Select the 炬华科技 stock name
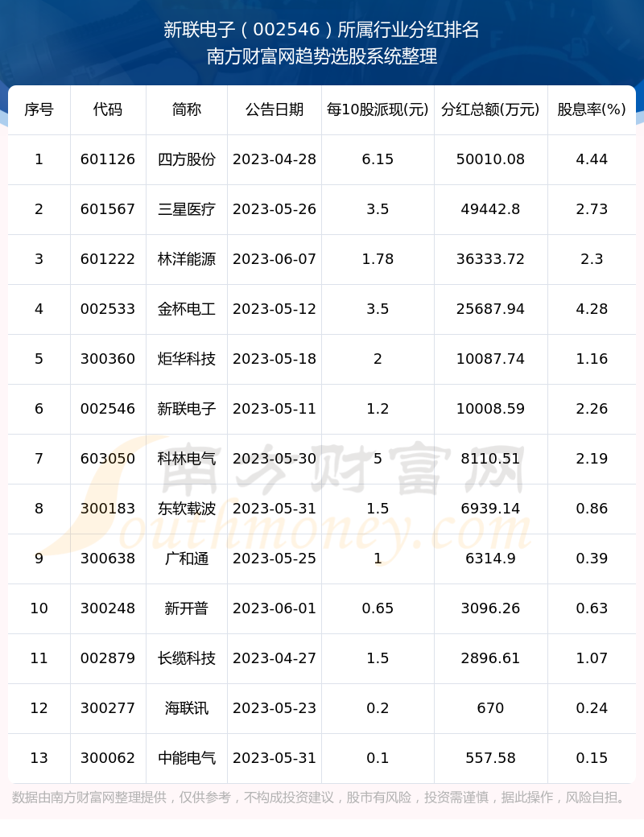Screen dimensions: 644x837 click(x=187, y=359)
